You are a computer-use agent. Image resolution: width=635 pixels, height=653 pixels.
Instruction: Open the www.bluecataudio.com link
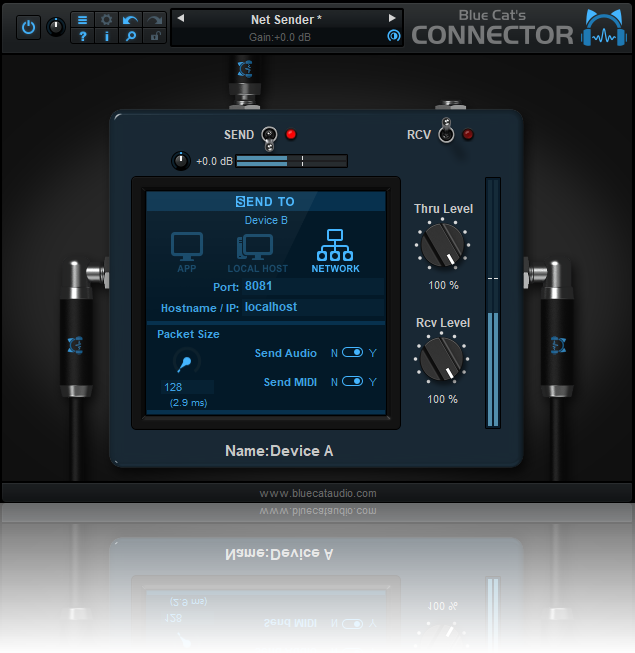tap(318, 493)
